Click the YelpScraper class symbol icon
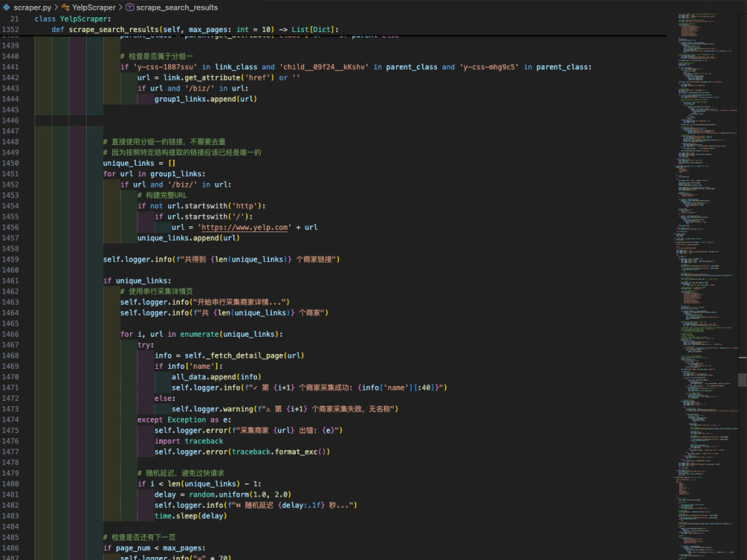The width and height of the screenshot is (747, 560). pos(65,7)
